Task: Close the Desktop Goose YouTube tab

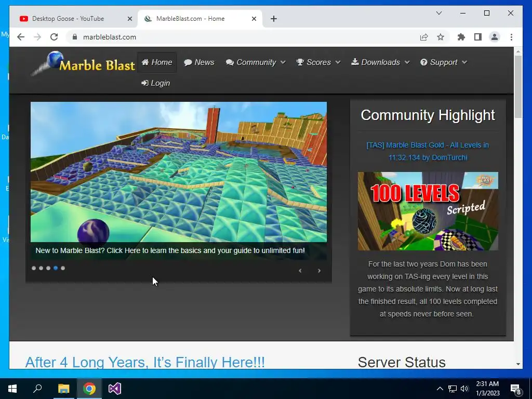Action: coord(129,19)
